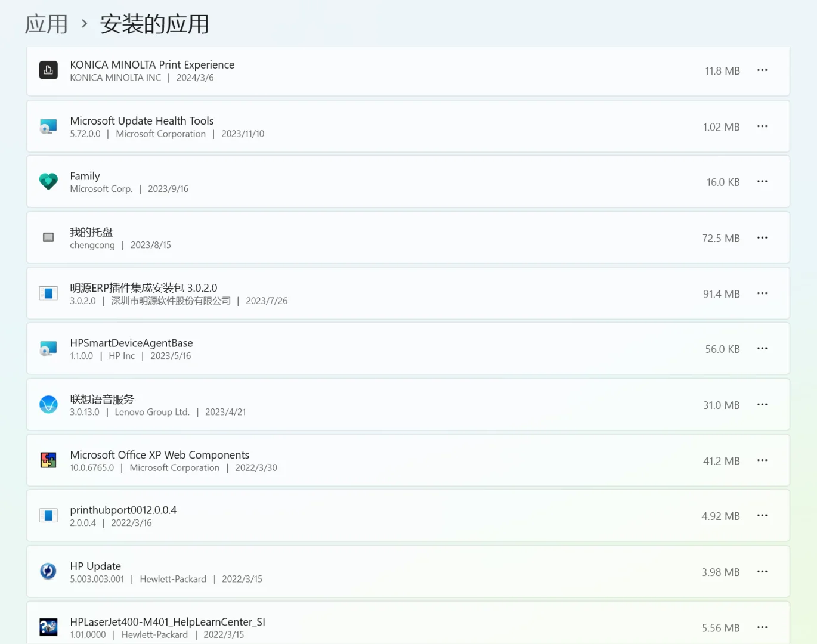817x644 pixels.
Task: Click the HP Update globe icon
Action: click(48, 571)
